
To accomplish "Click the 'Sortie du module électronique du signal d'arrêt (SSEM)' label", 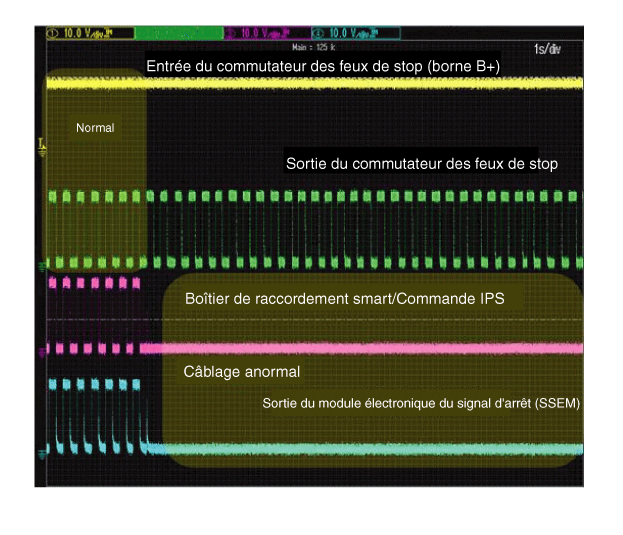I will (421, 404).
